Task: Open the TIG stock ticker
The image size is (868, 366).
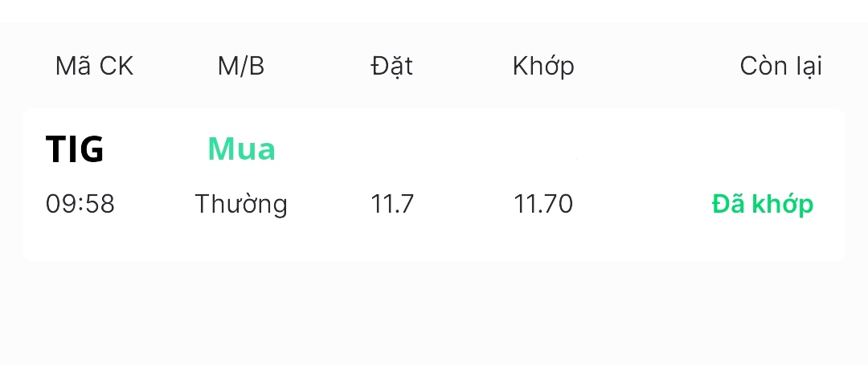Action: coord(75,149)
